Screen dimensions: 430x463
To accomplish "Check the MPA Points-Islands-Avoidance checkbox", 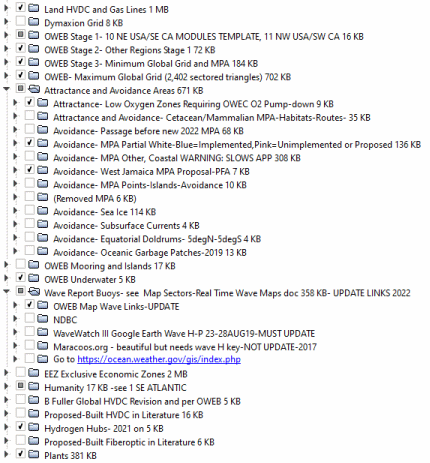I will coord(30,183).
